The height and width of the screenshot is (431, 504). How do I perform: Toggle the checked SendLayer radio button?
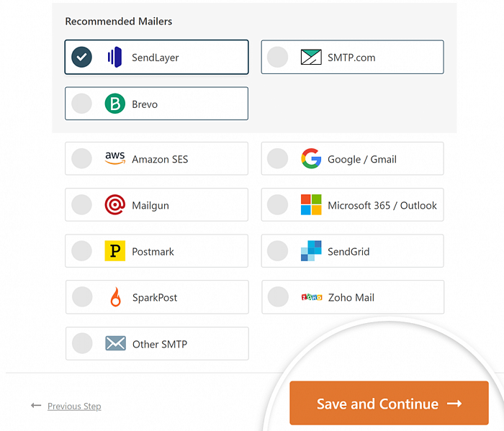[81, 57]
